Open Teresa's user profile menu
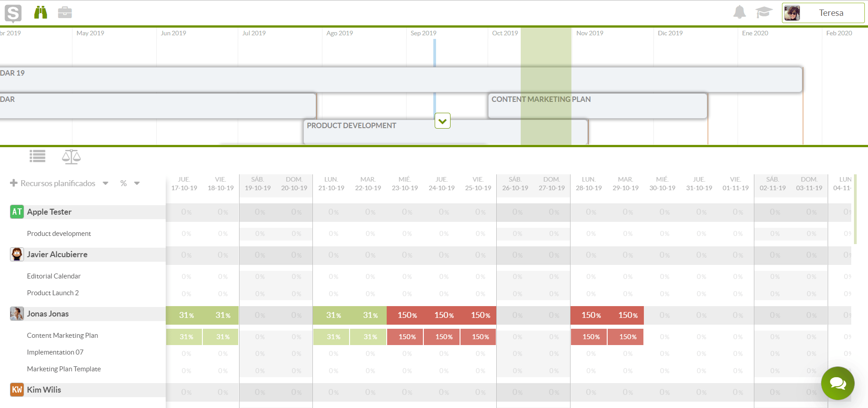 [x=823, y=13]
